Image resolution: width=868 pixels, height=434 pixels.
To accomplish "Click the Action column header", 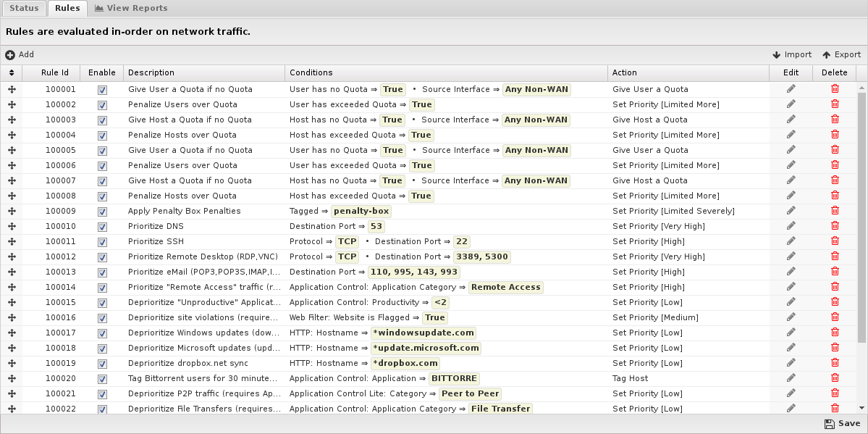I will point(688,72).
